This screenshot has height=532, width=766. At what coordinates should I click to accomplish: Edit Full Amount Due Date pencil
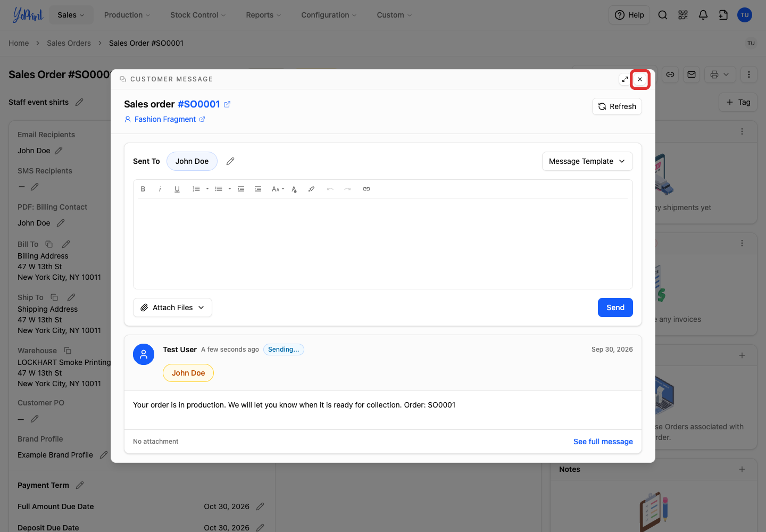[260, 506]
